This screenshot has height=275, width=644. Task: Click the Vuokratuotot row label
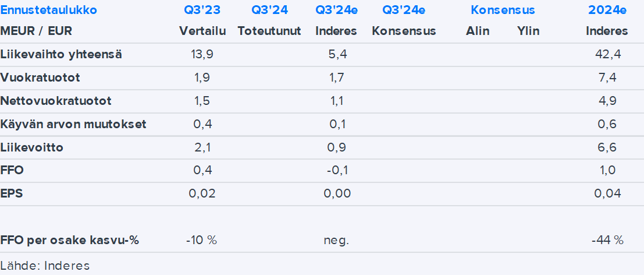pos(41,77)
